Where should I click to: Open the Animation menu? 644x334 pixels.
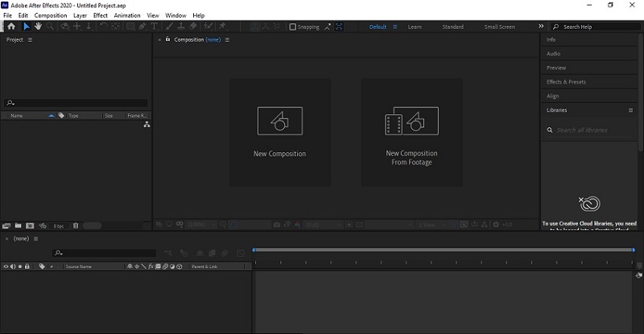click(x=127, y=15)
